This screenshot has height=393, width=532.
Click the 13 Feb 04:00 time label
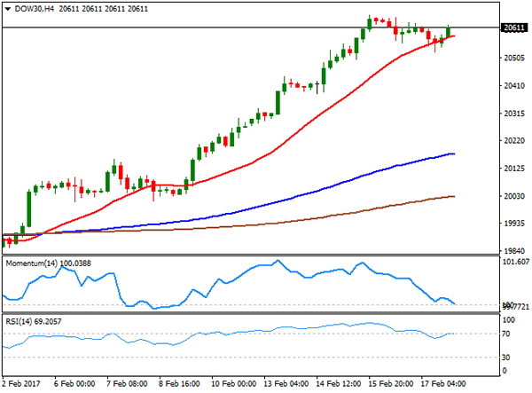tap(286, 384)
